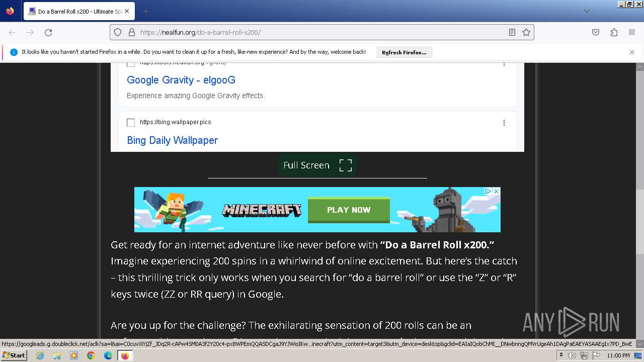Click the Refresh Firefox button
644x362 pixels.
click(x=404, y=52)
